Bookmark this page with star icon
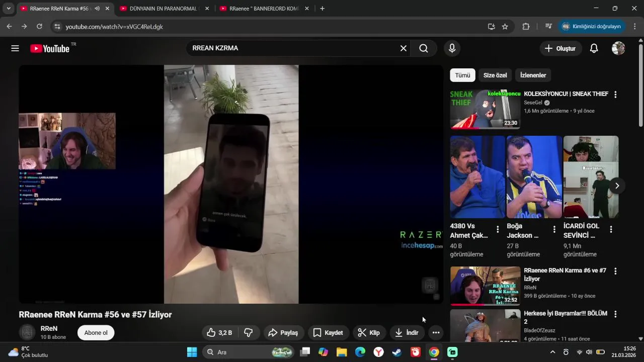644x362 pixels. coord(505,27)
